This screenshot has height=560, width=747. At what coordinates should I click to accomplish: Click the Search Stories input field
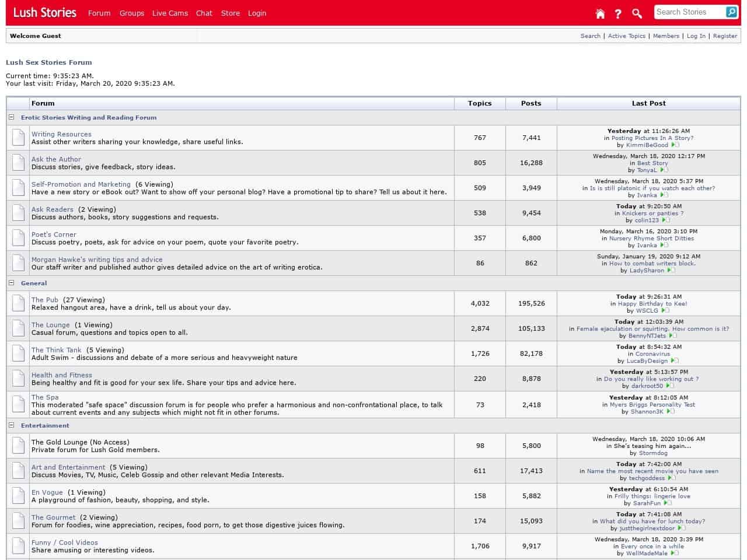(689, 12)
